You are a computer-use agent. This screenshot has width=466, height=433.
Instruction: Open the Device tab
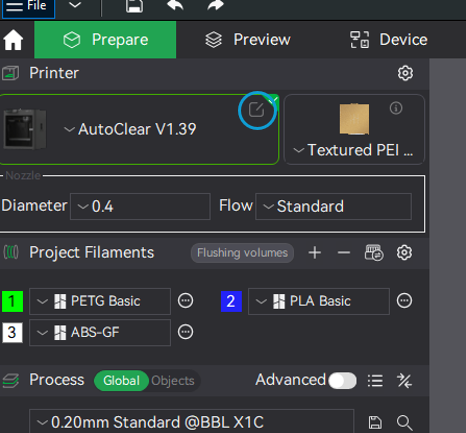pyautogui.click(x=389, y=40)
